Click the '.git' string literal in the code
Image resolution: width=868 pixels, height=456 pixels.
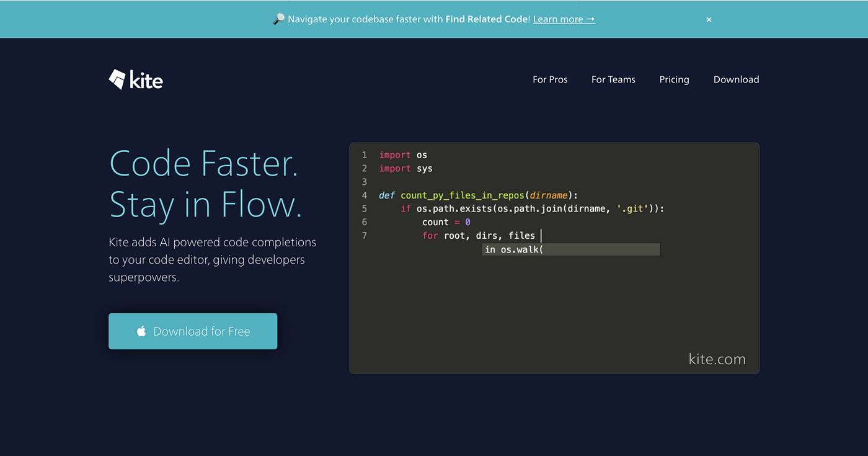click(632, 208)
